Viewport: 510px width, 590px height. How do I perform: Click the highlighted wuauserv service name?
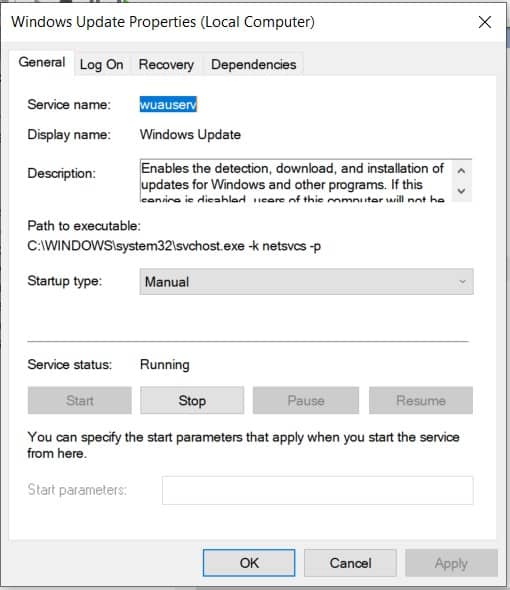tap(168, 105)
